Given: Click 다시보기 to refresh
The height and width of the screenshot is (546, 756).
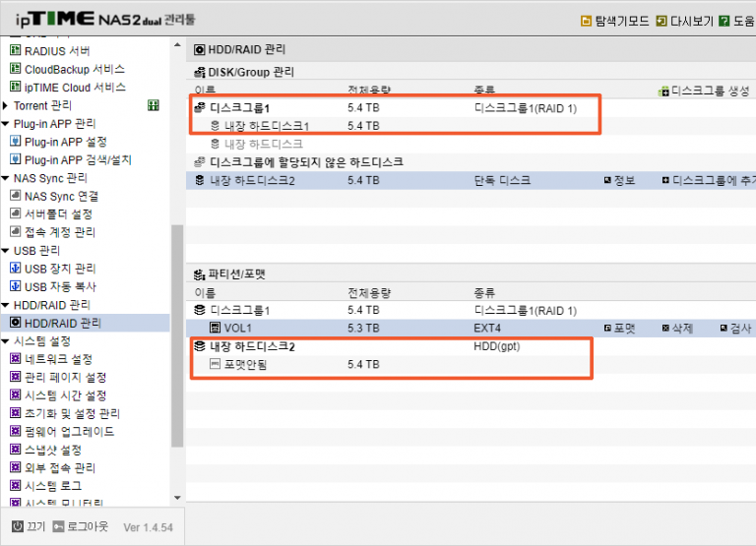Looking at the screenshot, I should pyautogui.click(x=684, y=21).
